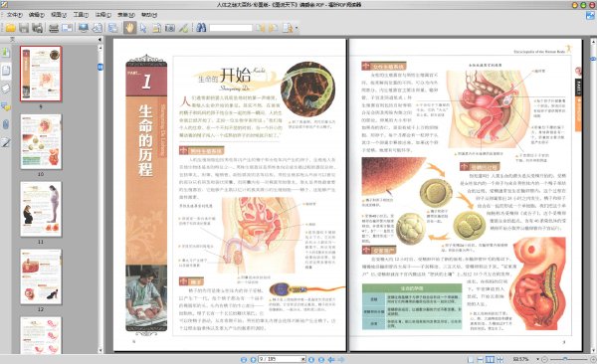The image size is (597, 364).
Task: Click the open folder icon in toolbar
Action: pos(10,28)
